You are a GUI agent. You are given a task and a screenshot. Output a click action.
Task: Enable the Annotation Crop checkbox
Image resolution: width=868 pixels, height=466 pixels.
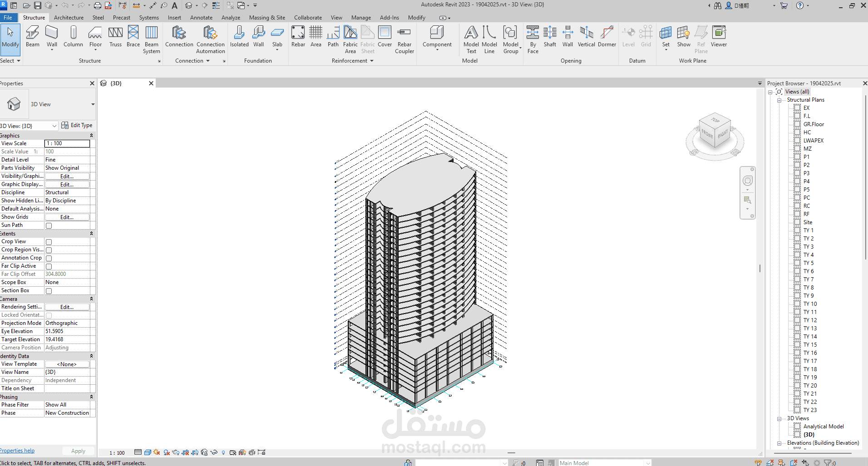[x=49, y=258]
